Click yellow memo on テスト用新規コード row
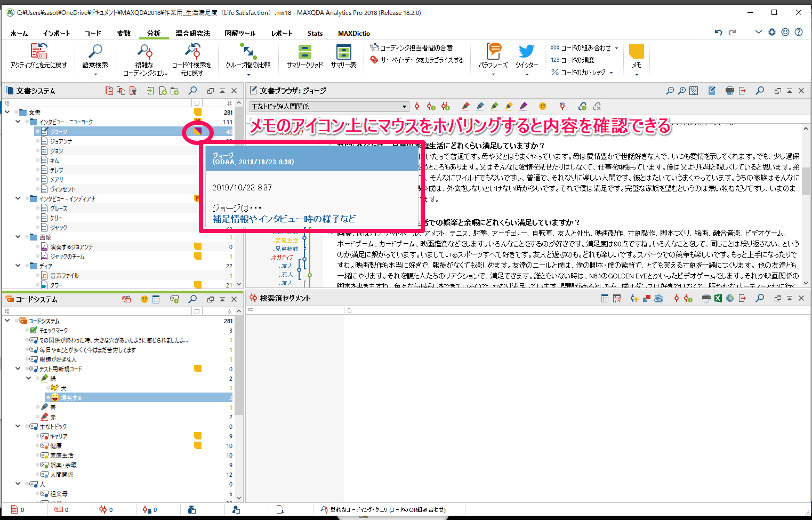812x520 pixels. pos(198,369)
